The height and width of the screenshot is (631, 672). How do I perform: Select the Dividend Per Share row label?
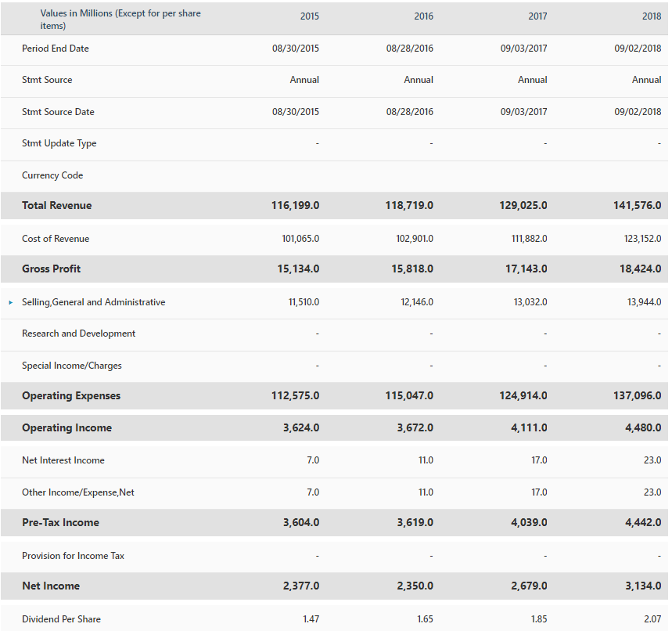point(61,618)
